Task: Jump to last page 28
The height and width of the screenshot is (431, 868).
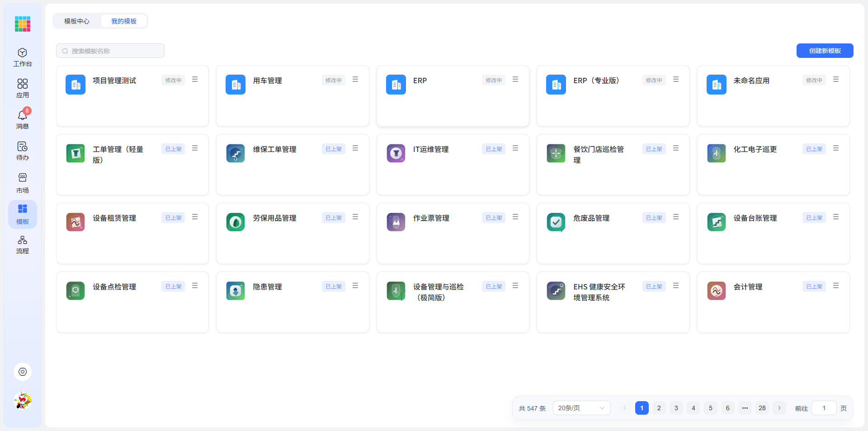Action: click(762, 408)
